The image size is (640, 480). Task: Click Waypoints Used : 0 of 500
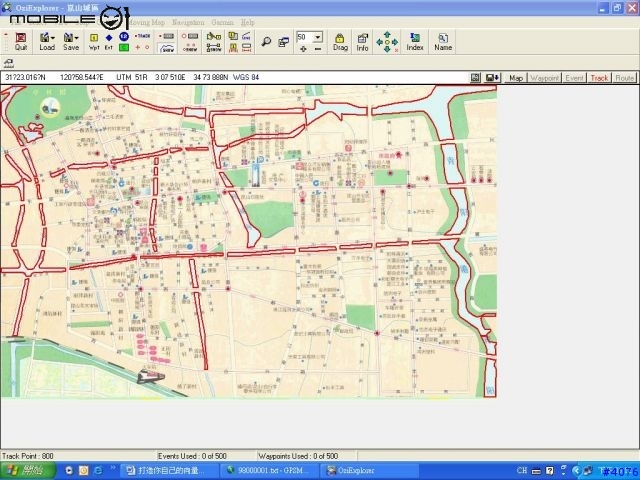click(298, 456)
